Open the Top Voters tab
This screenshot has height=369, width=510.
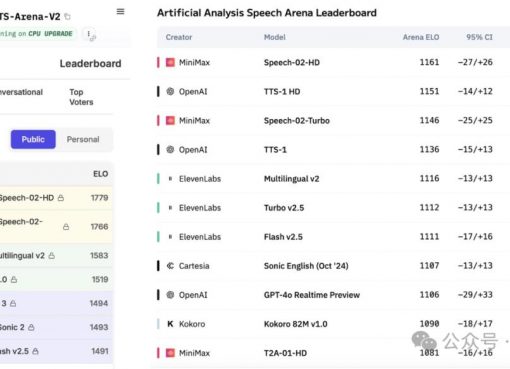point(81,97)
